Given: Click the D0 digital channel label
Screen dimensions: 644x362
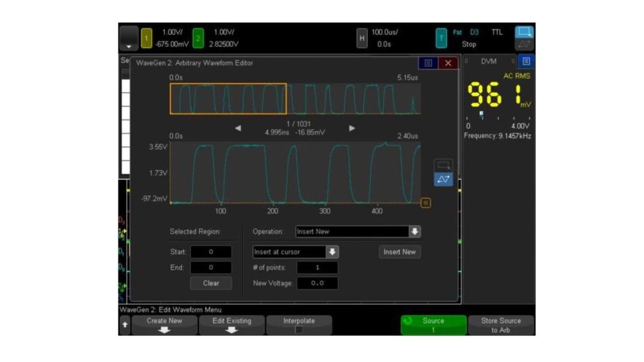Looking at the screenshot, I should 122,267.
